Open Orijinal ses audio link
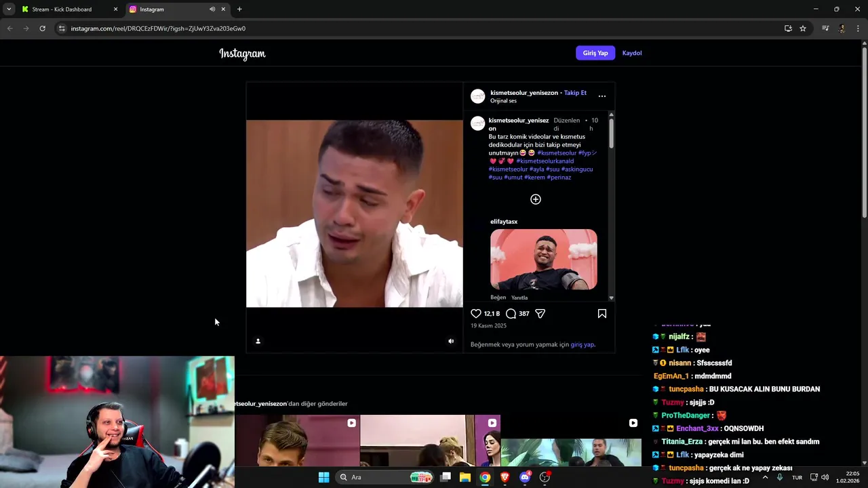Image resolution: width=868 pixels, height=488 pixels. [503, 101]
